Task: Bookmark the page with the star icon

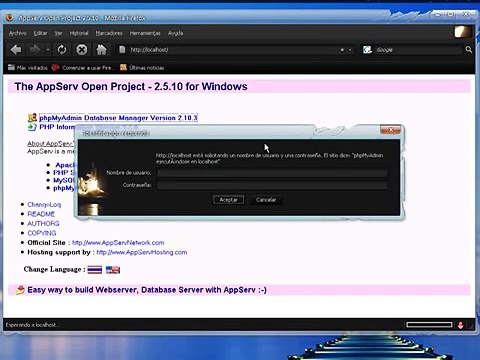Action: tap(342, 50)
